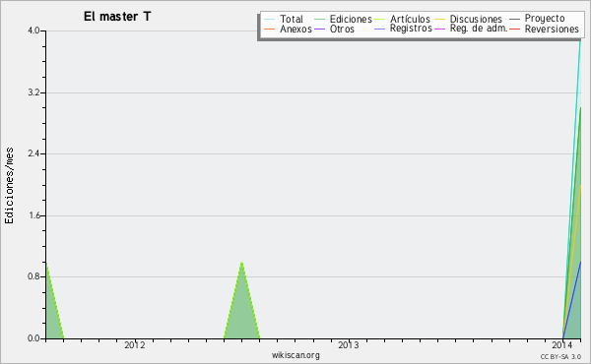Image resolution: width=591 pixels, height=364 pixels.
Task: Click the chart title El master T
Action: tap(117, 17)
